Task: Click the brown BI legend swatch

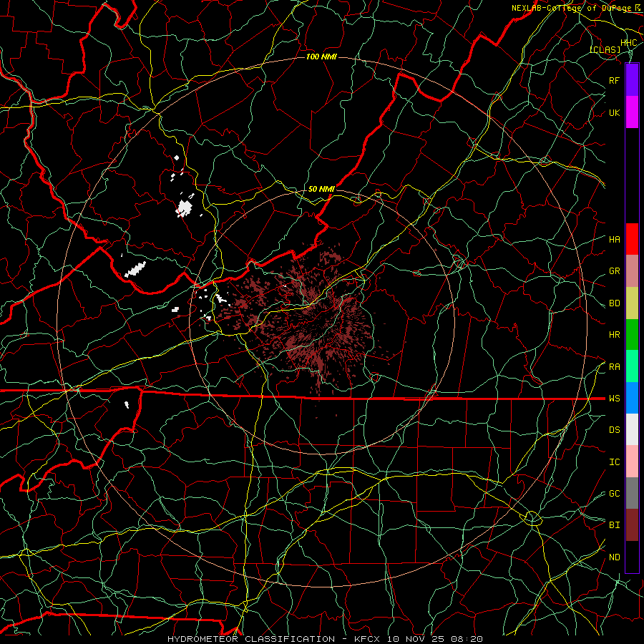Action: [632, 525]
